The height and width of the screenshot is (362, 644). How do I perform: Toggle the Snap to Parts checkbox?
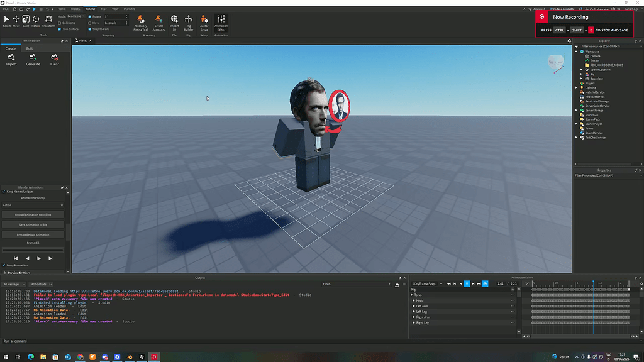89,29
